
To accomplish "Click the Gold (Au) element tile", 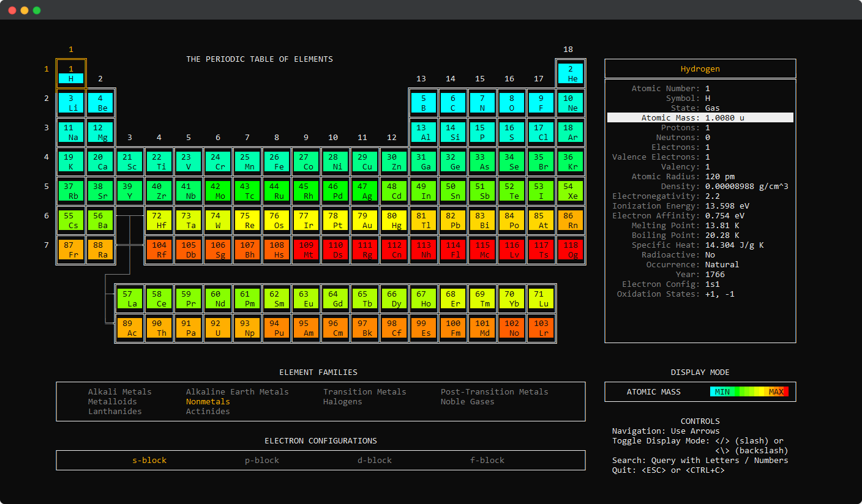I will point(365,220).
